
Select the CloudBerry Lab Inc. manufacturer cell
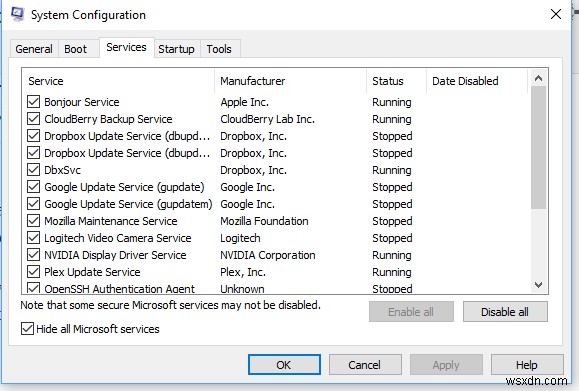click(267, 119)
